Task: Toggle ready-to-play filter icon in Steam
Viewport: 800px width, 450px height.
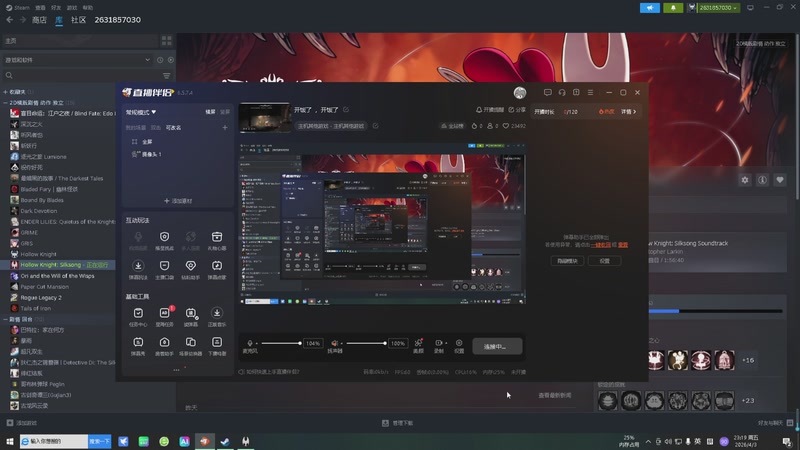Action: [x=170, y=60]
